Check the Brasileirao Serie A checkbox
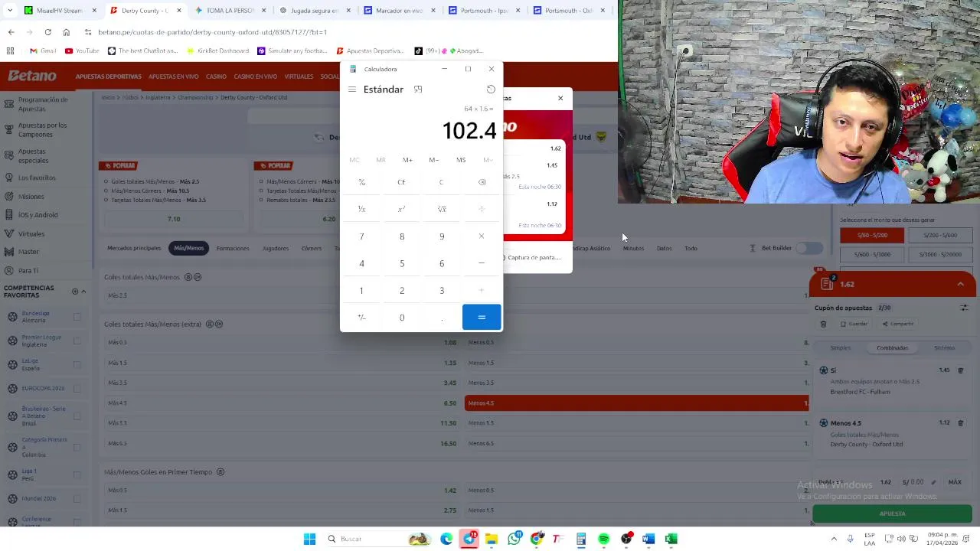 pyautogui.click(x=77, y=416)
